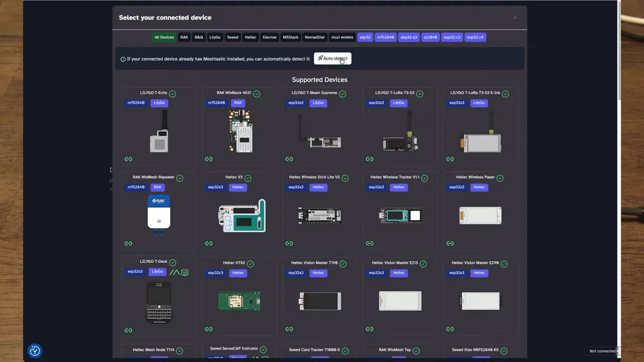Select the RAK WisMesh Repeater device image
This screenshot has height=362, width=644.
point(159,216)
